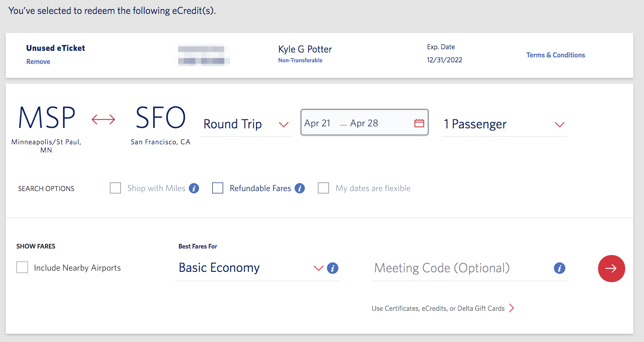The width and height of the screenshot is (644, 342).
Task: Click the Shop with Miles info icon
Action: pos(194,188)
